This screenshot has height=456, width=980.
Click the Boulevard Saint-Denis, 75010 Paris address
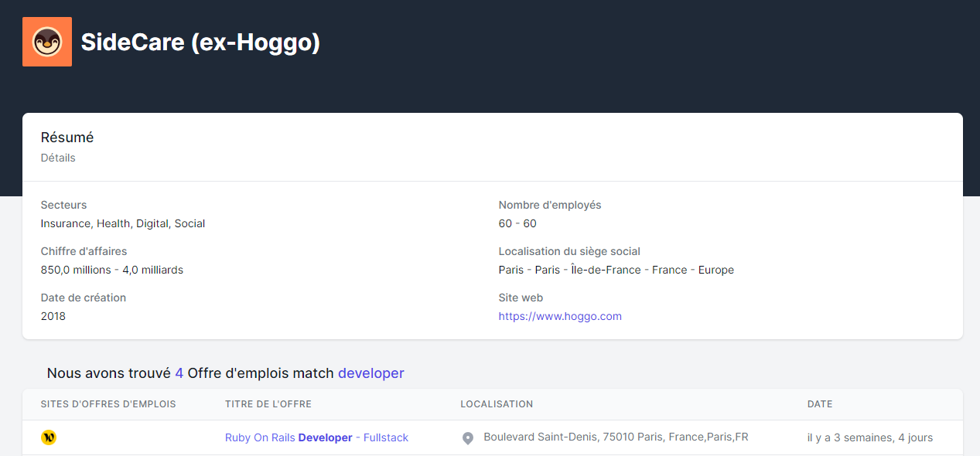[x=616, y=437]
